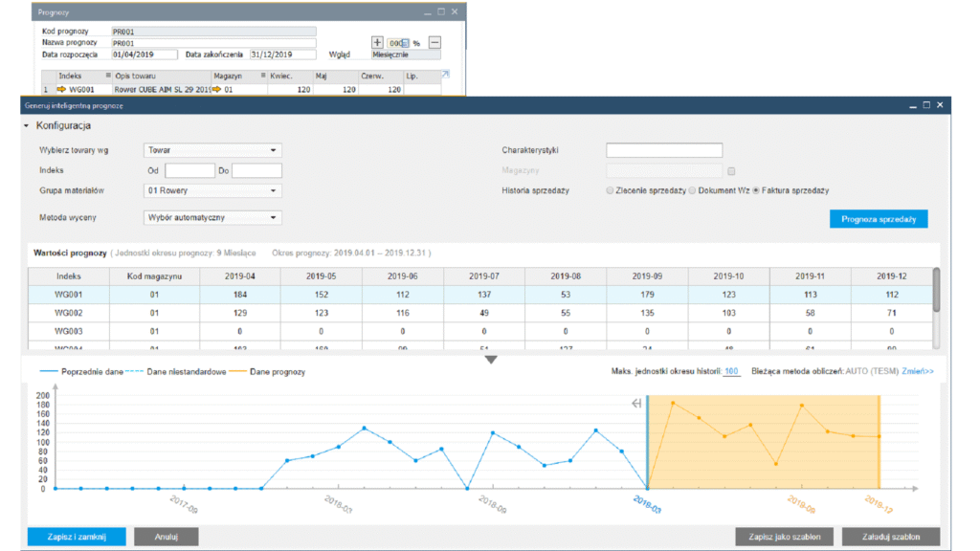Click WG001 value 179 for 2019-09

(x=647, y=295)
